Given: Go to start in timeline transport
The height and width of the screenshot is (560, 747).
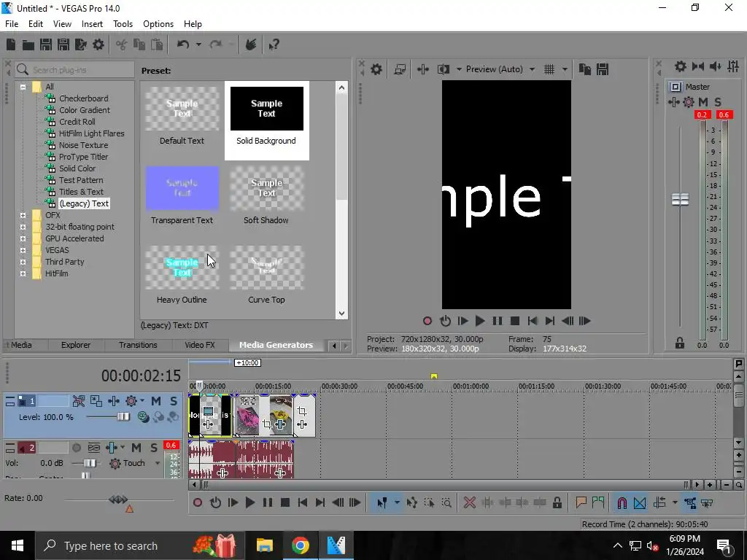Looking at the screenshot, I should (303, 502).
